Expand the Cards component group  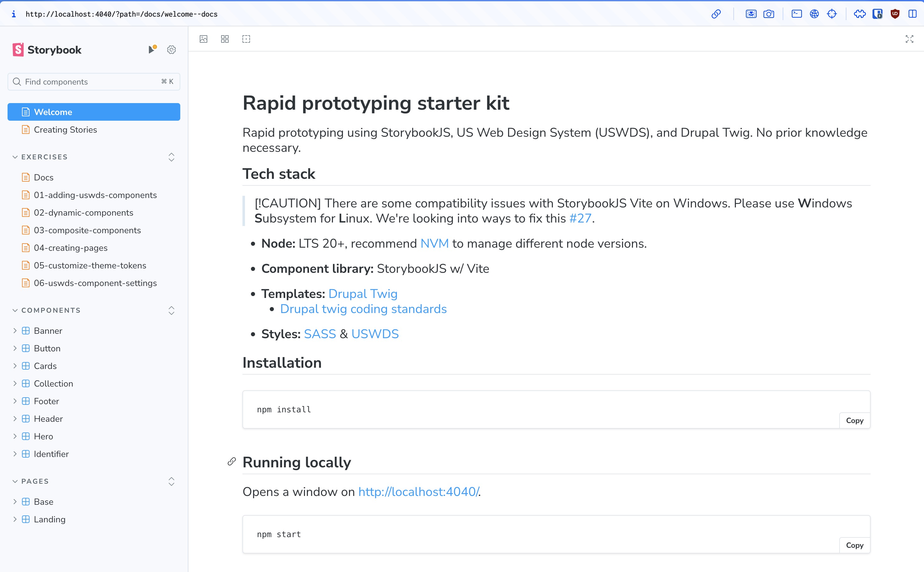15,366
